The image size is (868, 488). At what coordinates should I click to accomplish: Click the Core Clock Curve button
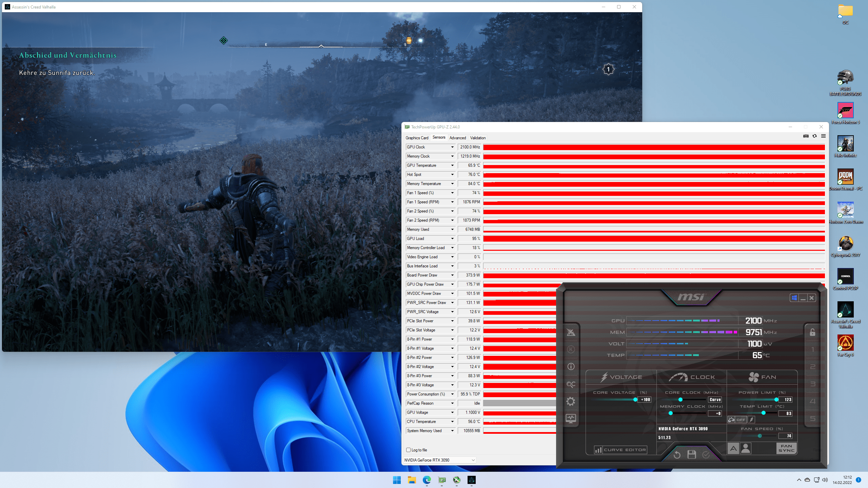(715, 400)
